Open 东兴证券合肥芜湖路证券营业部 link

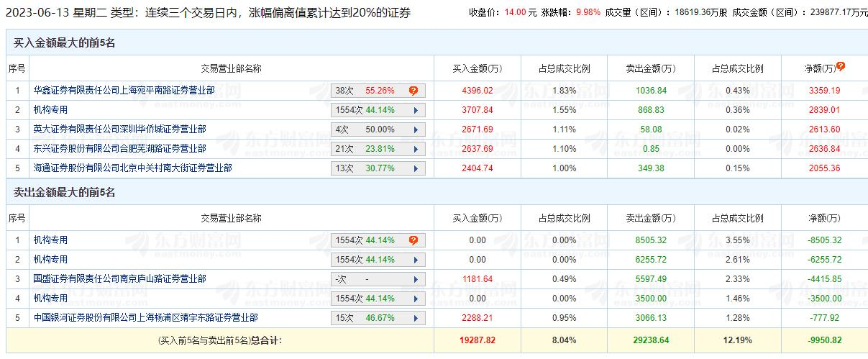119,149
